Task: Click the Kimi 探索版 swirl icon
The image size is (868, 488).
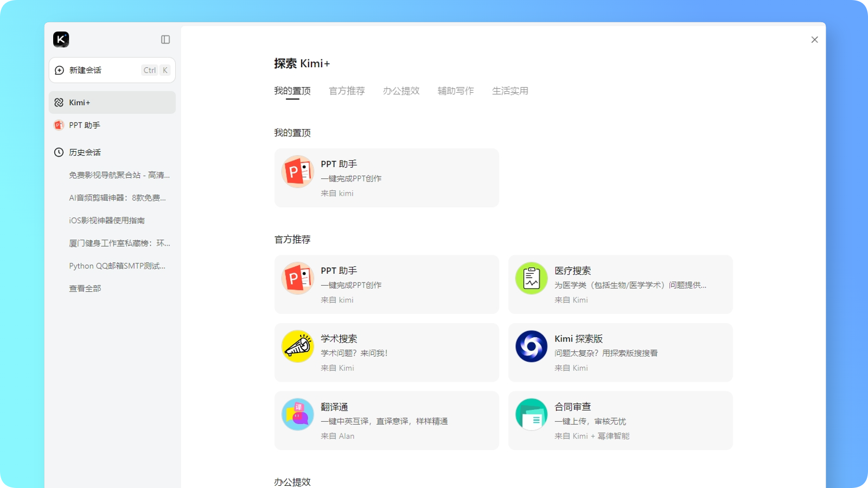Action: click(x=532, y=346)
